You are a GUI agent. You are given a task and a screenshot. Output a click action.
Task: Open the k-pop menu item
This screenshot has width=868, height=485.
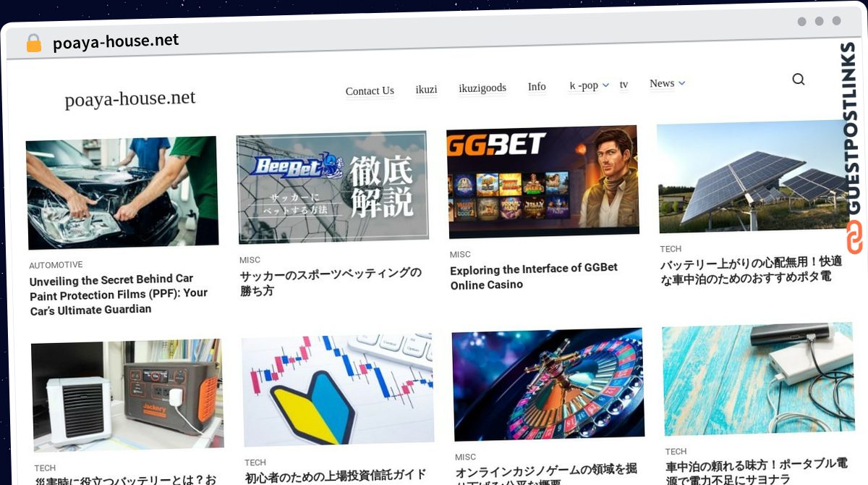pyautogui.click(x=584, y=85)
